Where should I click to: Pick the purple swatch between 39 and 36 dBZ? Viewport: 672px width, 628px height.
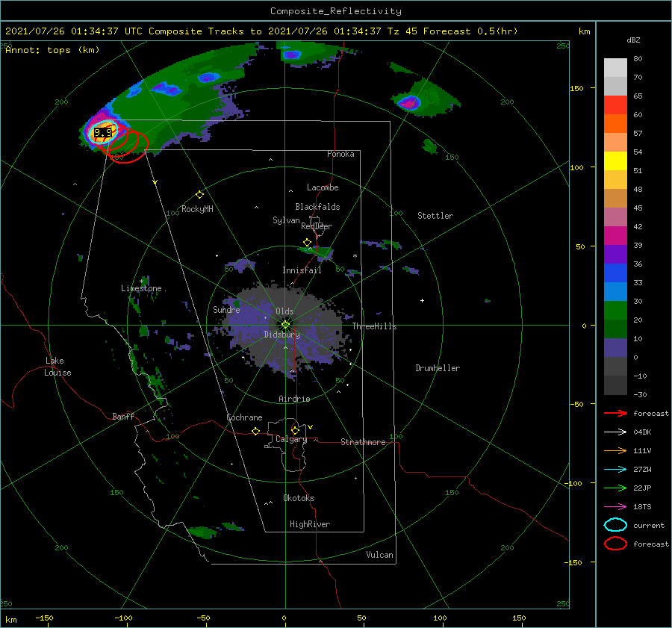615,255
